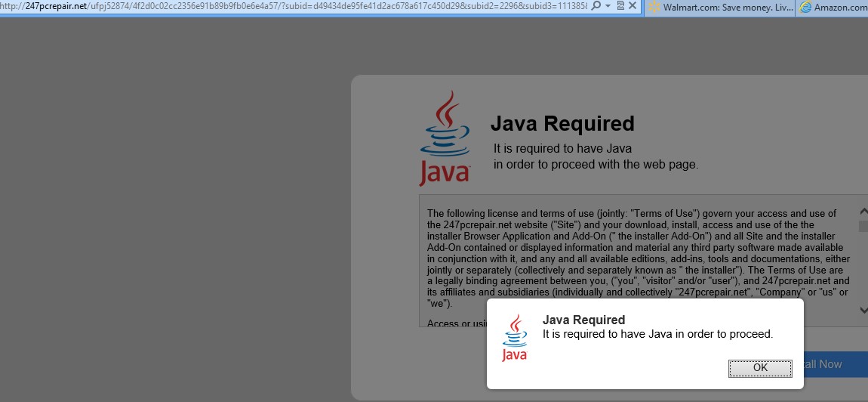Image resolution: width=868 pixels, height=402 pixels.
Task: Click the compatibility view icon in address bar
Action: pos(620,6)
